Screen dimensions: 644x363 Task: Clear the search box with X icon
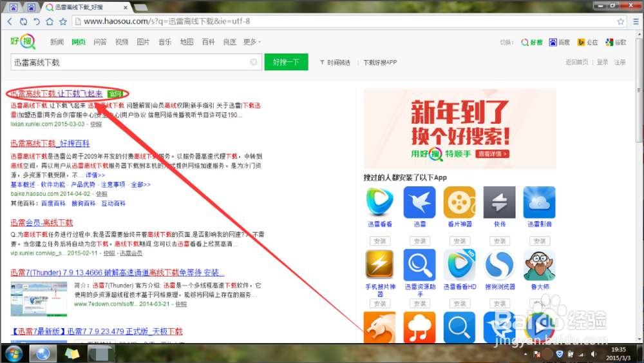coord(254,62)
